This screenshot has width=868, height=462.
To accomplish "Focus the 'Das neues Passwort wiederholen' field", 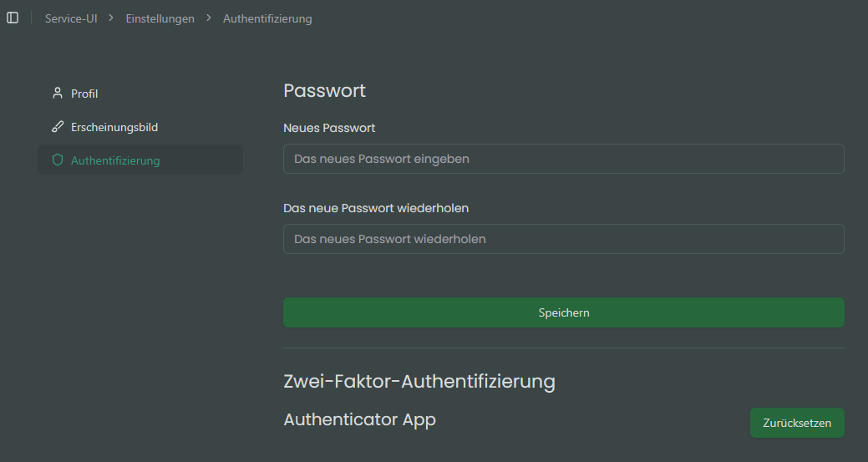I will [563, 239].
